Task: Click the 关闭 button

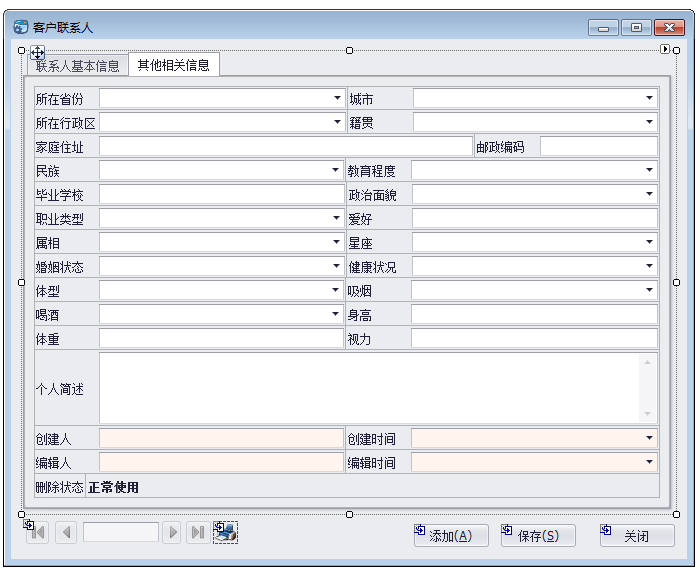Action: tap(637, 535)
